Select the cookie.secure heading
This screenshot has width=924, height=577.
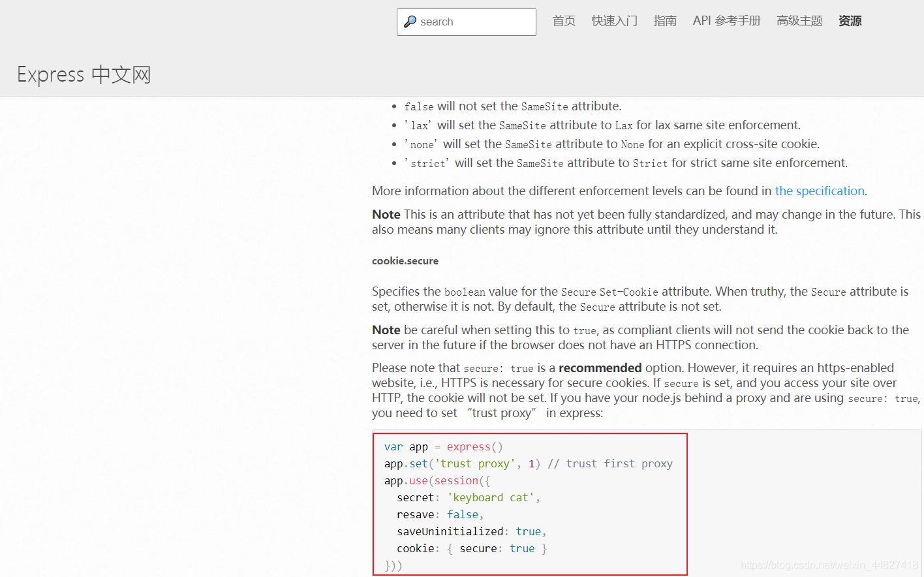(405, 260)
